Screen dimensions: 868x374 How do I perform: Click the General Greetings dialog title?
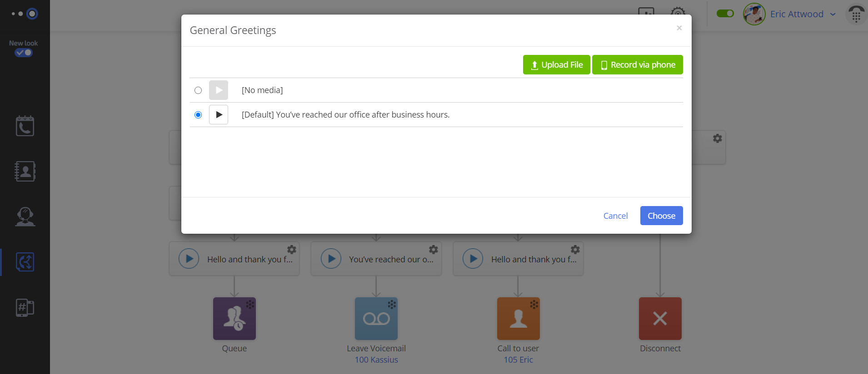[233, 30]
